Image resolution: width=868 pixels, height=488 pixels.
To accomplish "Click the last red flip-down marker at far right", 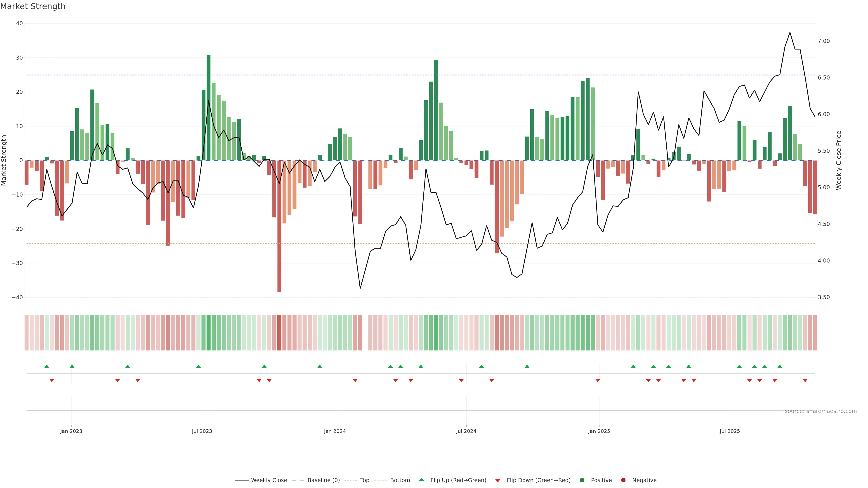I will (x=805, y=380).
